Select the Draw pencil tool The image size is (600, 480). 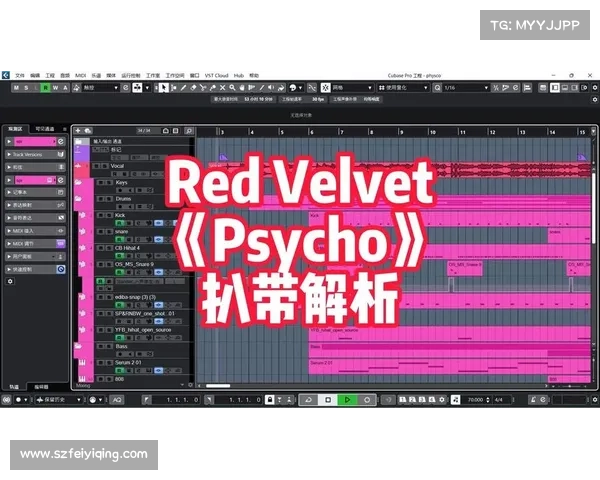(184, 88)
